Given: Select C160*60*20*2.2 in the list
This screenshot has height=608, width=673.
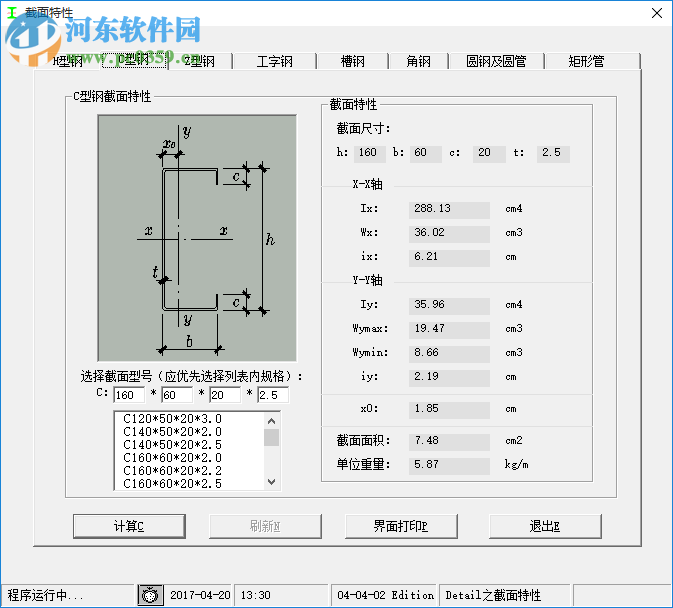Looking at the screenshot, I should 172,471.
